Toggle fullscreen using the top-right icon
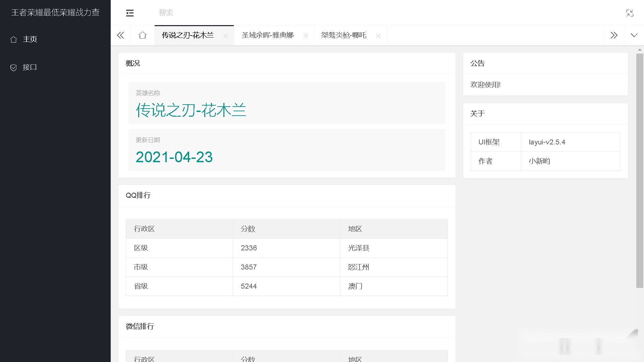Viewport: 644px width, 362px height. coord(630,13)
